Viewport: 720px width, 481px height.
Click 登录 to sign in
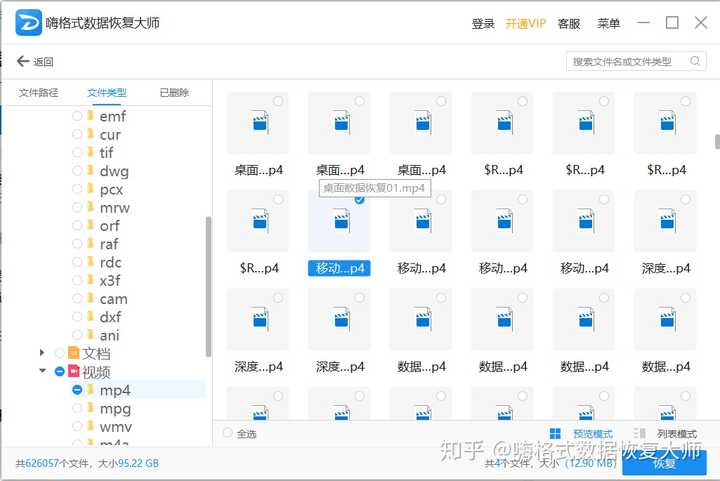(483, 23)
